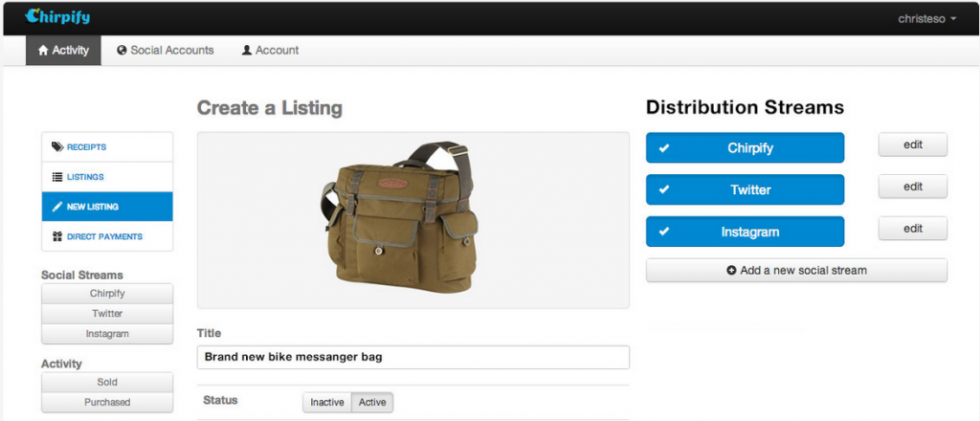This screenshot has height=421, width=980.
Task: Click the globe icon beside Social Accounts
Action: (x=122, y=51)
